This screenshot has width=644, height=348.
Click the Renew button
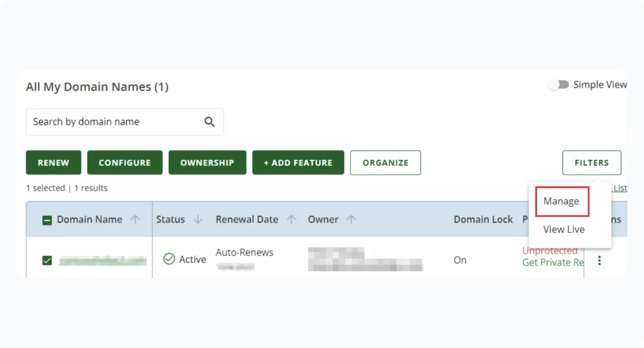(x=53, y=163)
